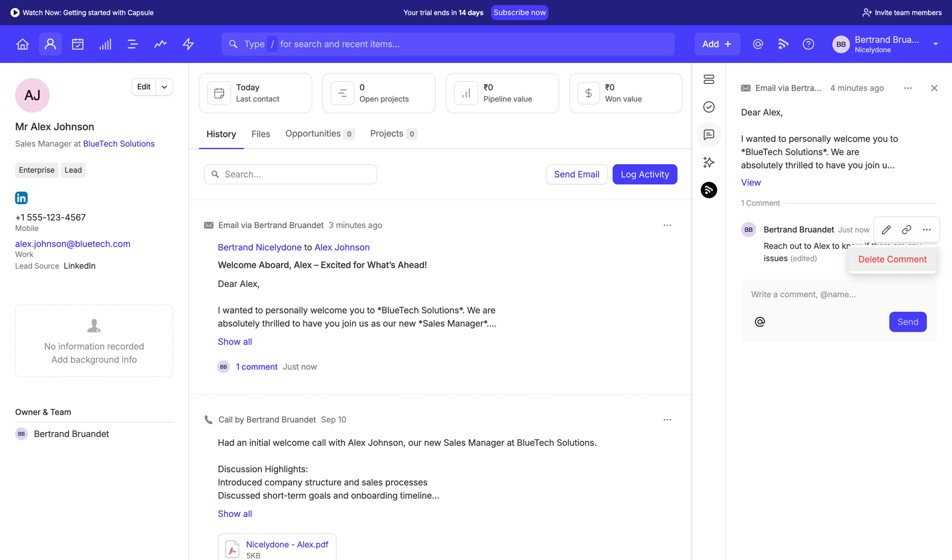The width and height of the screenshot is (952, 560).
Task: Click the mentions @ icon in top bar
Action: click(x=758, y=44)
